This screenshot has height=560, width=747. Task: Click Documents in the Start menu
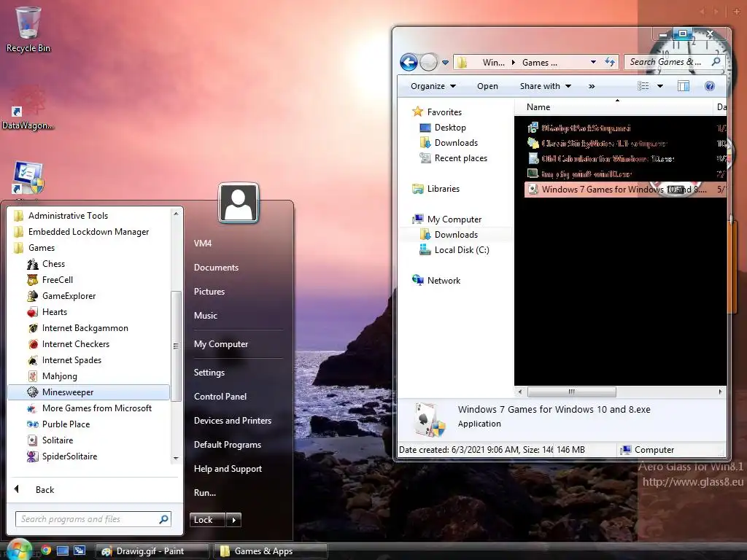pos(216,268)
